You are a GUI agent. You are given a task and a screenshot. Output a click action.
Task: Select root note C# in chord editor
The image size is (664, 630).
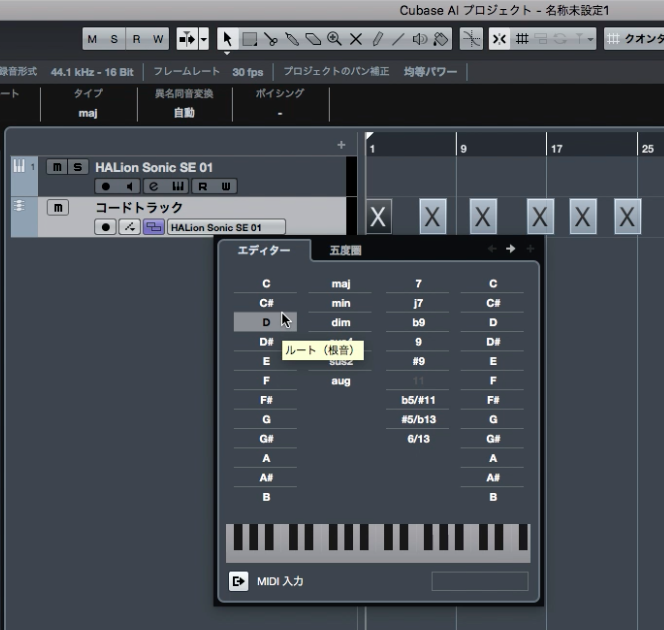(266, 303)
